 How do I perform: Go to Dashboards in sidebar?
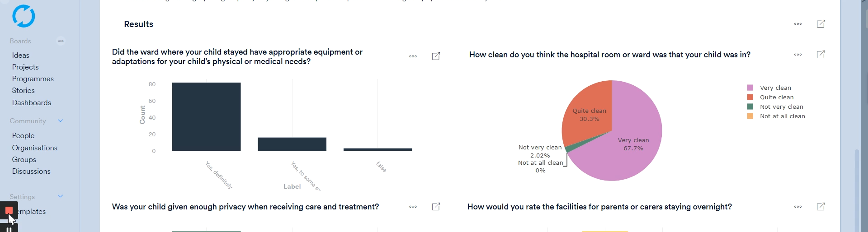[x=32, y=102]
